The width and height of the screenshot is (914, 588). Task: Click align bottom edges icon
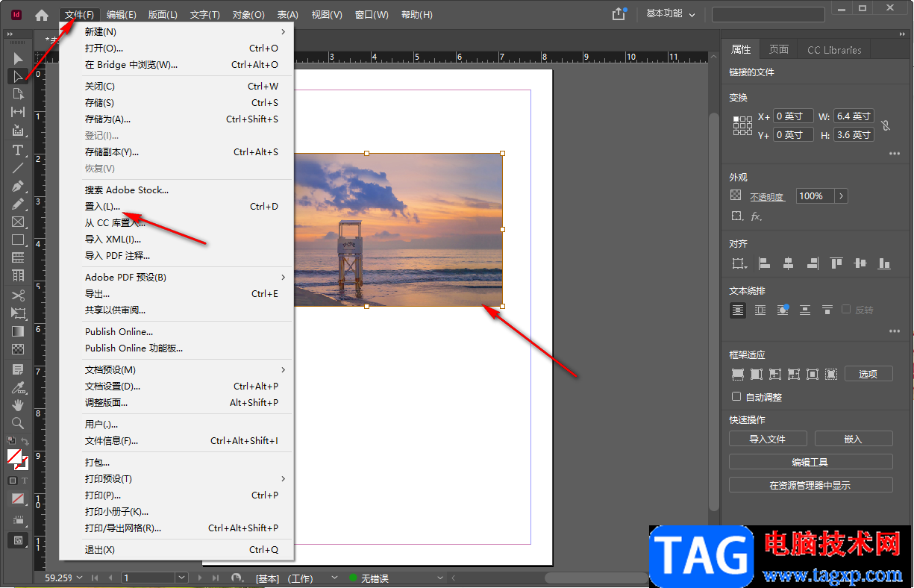885,263
